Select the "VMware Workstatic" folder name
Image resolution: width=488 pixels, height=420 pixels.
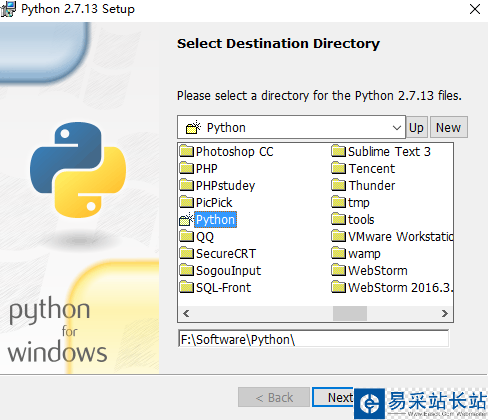[x=400, y=237]
